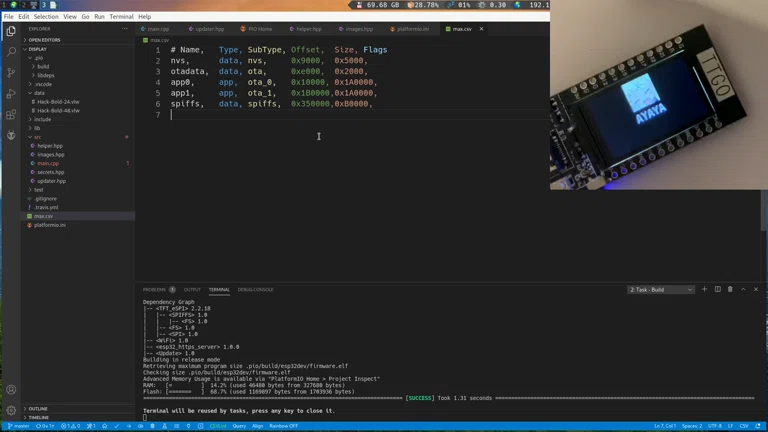Maximize the terminal panel with chevron
The image size is (768, 432).
743,289
